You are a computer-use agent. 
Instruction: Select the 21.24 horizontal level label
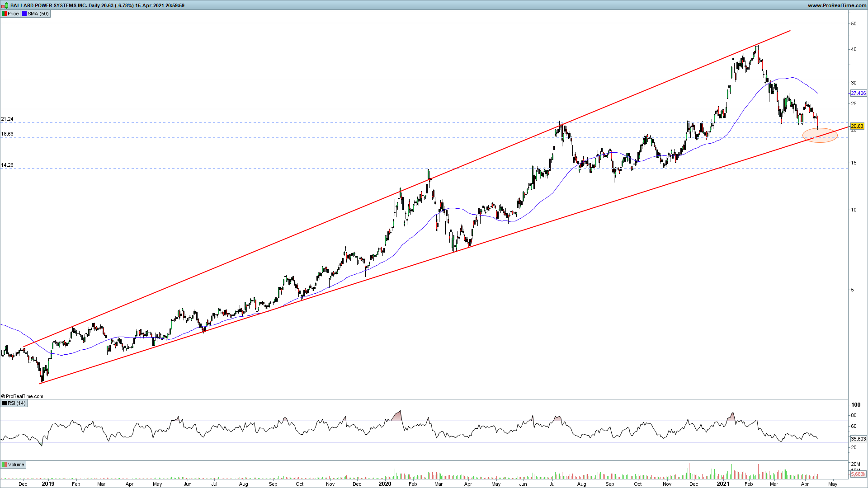point(7,119)
